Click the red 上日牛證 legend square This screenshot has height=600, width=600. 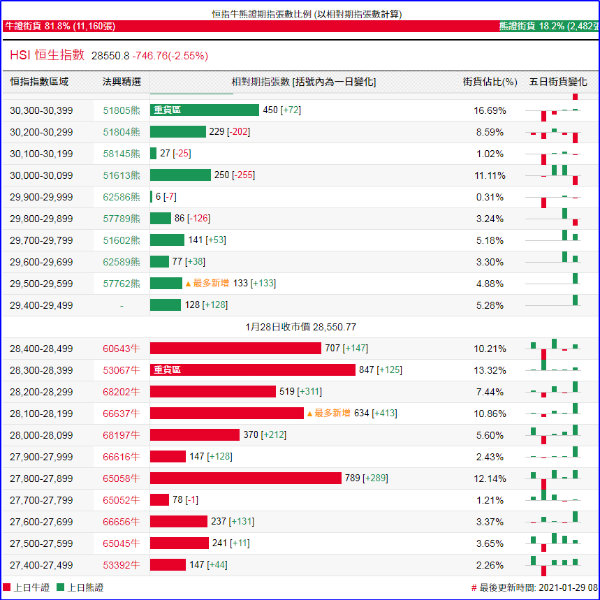[7, 587]
